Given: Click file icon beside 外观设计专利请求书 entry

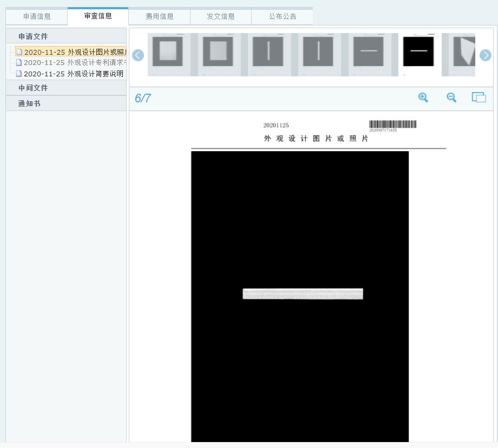Looking at the screenshot, I should [19, 63].
